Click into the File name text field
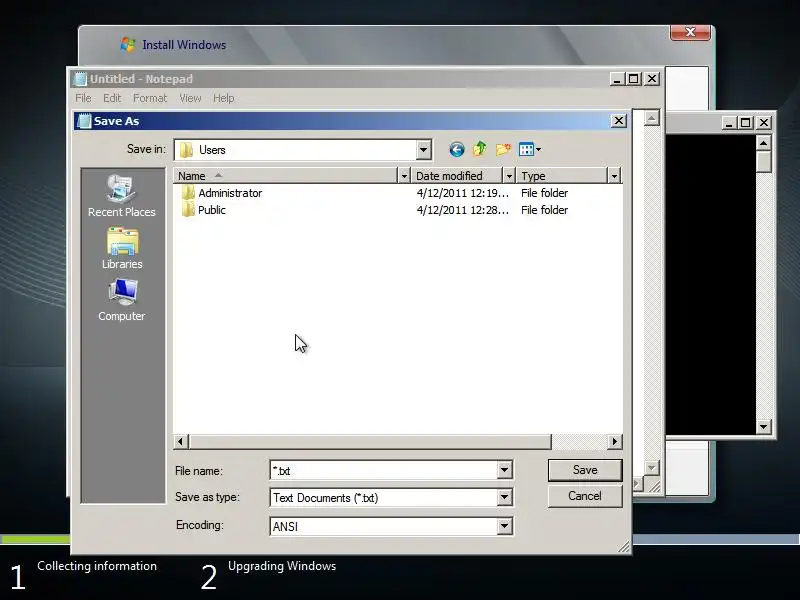Image resolution: width=800 pixels, height=600 pixels. [384, 470]
